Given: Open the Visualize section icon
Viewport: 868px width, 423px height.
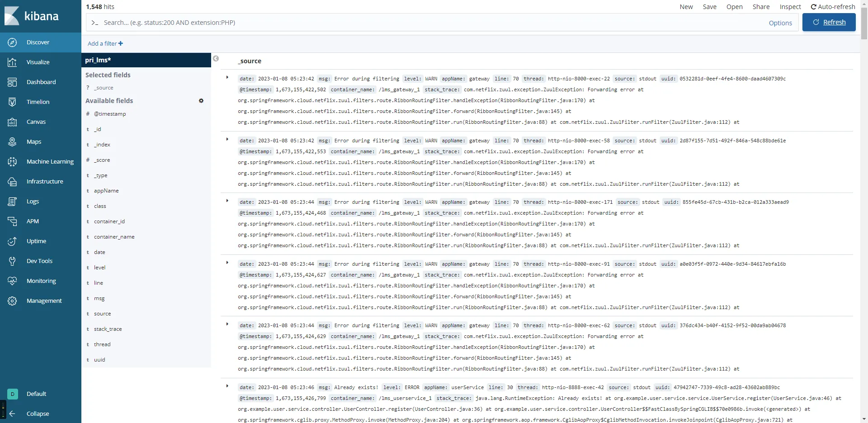Looking at the screenshot, I should coord(12,62).
